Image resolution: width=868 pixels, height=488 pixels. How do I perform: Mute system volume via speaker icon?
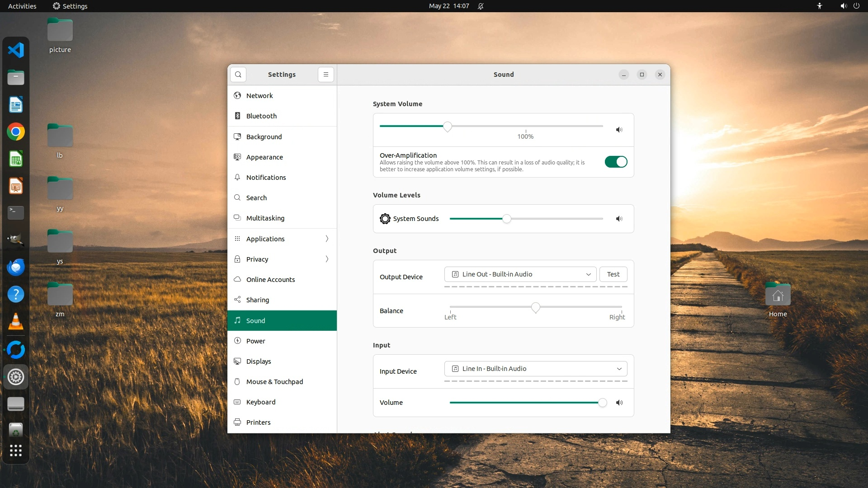[x=619, y=130]
